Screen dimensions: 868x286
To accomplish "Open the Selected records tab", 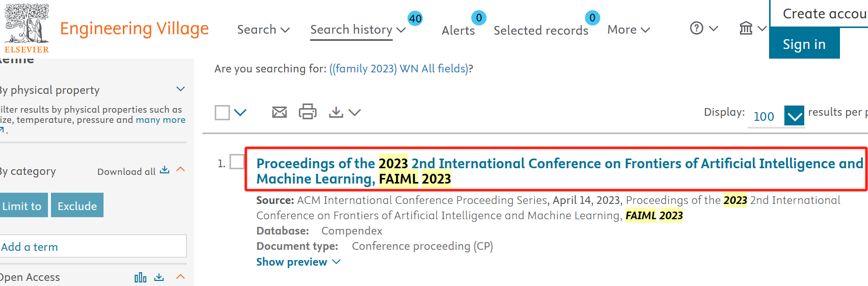I will pos(541,31).
